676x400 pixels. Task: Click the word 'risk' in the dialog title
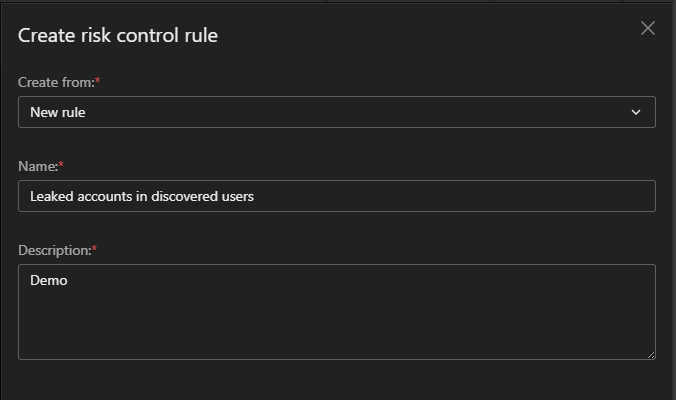click(x=97, y=36)
